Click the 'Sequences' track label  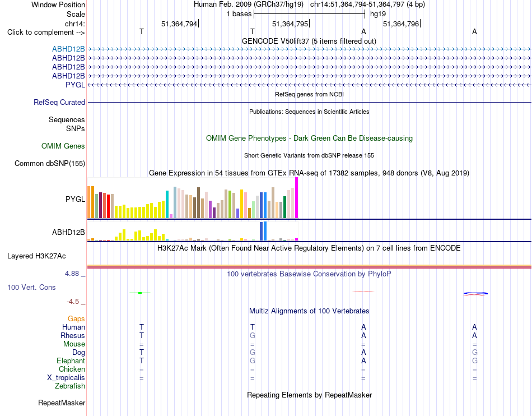point(67,119)
